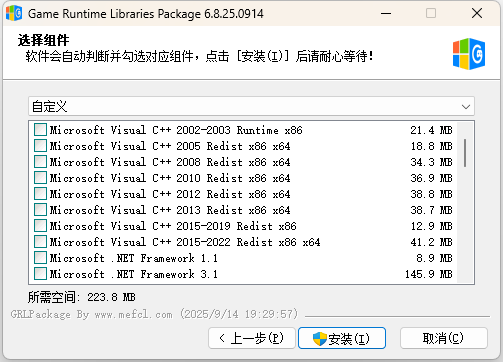Viewport: 503px width, 362px height.
Task: Tick Visual C++ 2008 Redist checkbox
Action: [x=40, y=161]
